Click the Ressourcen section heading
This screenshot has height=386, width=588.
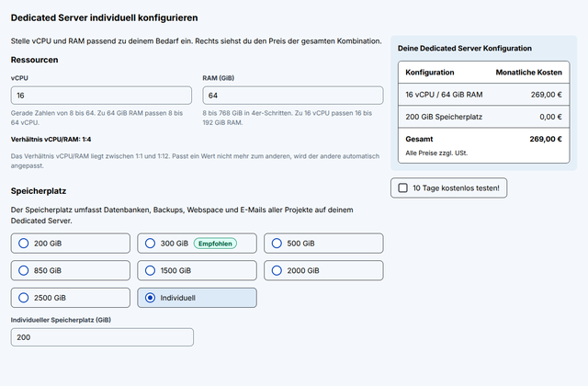click(35, 60)
